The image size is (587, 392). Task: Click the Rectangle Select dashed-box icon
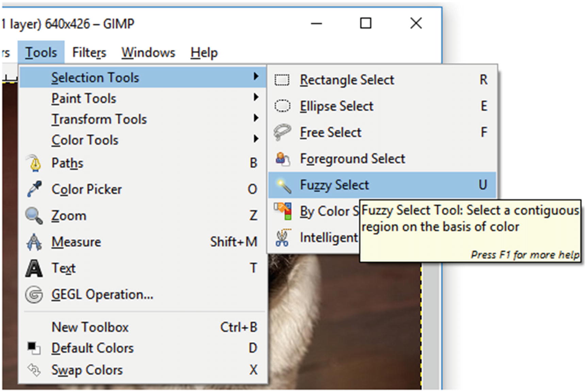pos(282,80)
